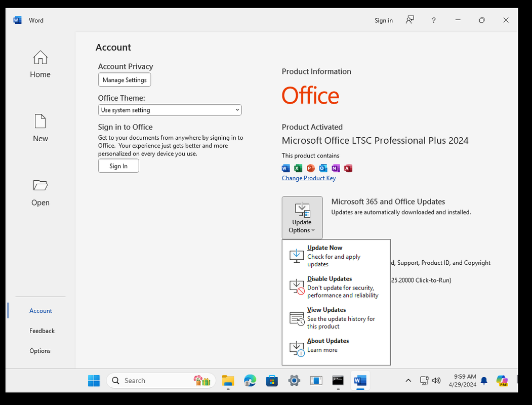Click the notification bell in the system tray
The width and height of the screenshot is (532, 405).
pyautogui.click(x=484, y=381)
